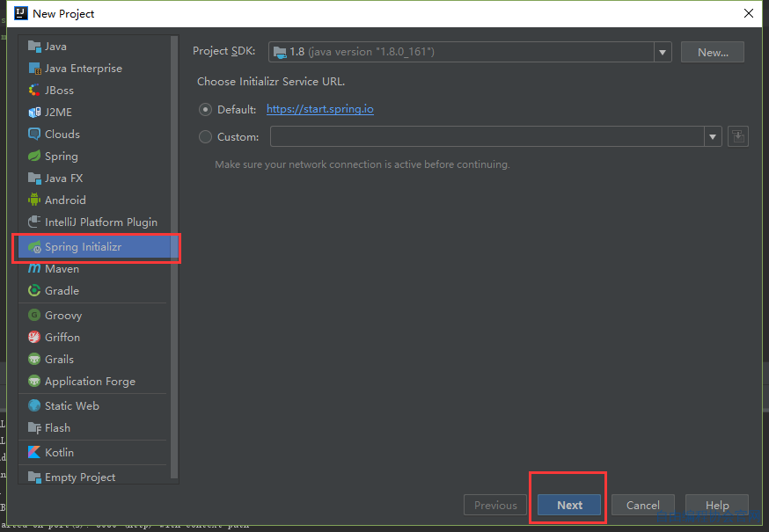This screenshot has height=532, width=769.
Task: Click the Kotlin K icon
Action: click(x=34, y=453)
